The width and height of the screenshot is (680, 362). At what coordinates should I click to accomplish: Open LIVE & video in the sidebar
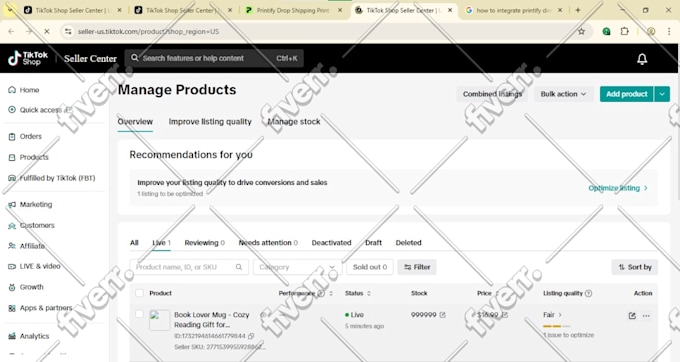(34, 266)
